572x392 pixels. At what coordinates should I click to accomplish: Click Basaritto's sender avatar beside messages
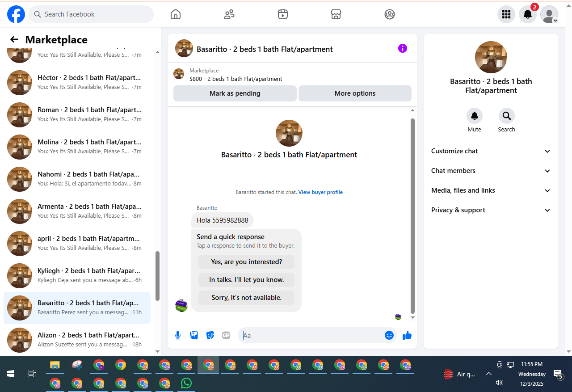coord(181,306)
